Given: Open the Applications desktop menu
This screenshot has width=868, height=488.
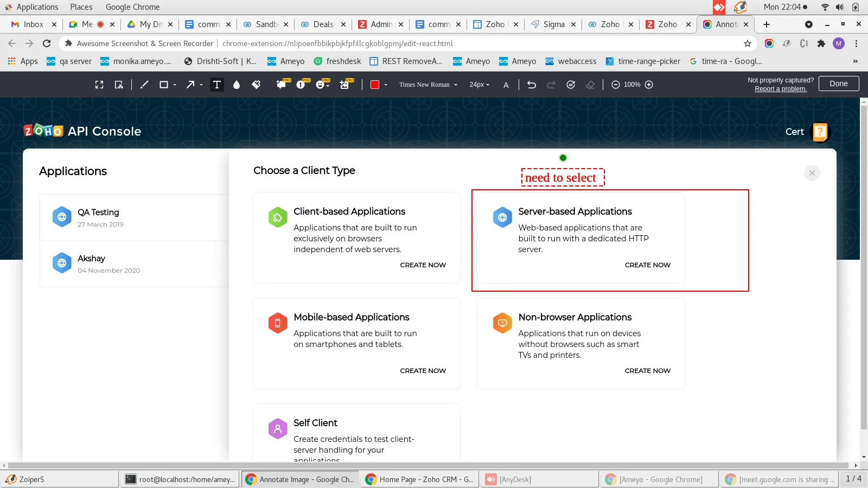Looking at the screenshot, I should 31,7.
